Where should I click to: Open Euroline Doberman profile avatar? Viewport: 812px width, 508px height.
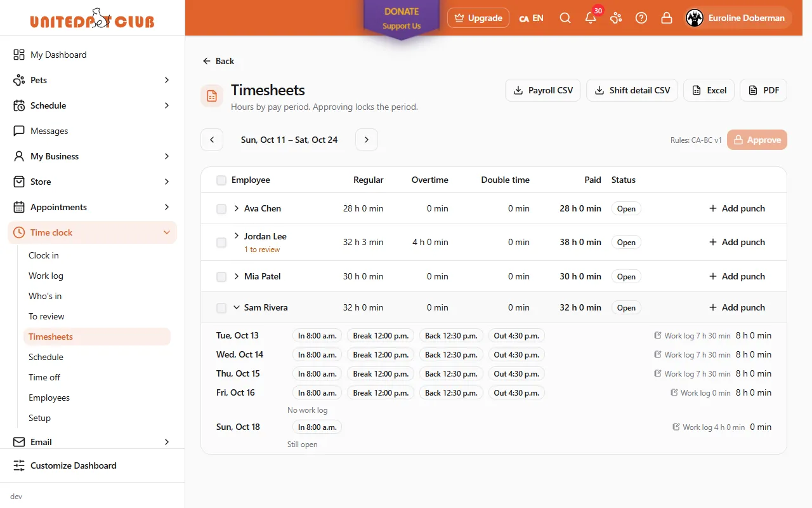point(695,18)
